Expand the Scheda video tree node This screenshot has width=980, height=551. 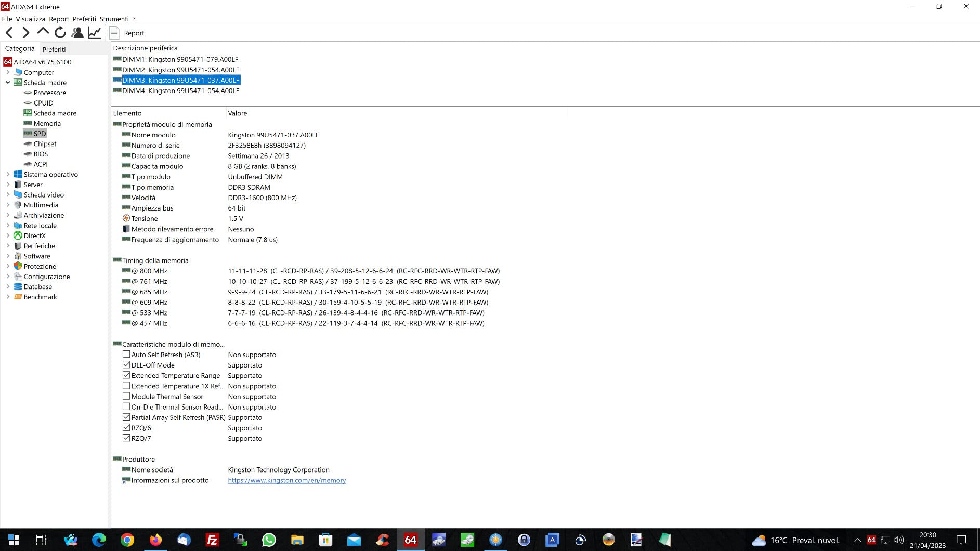[8, 195]
